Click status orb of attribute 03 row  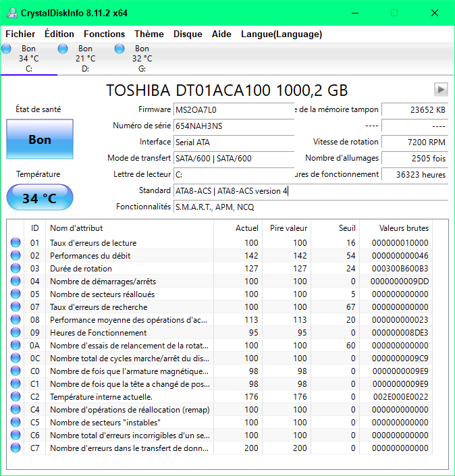[x=16, y=268]
